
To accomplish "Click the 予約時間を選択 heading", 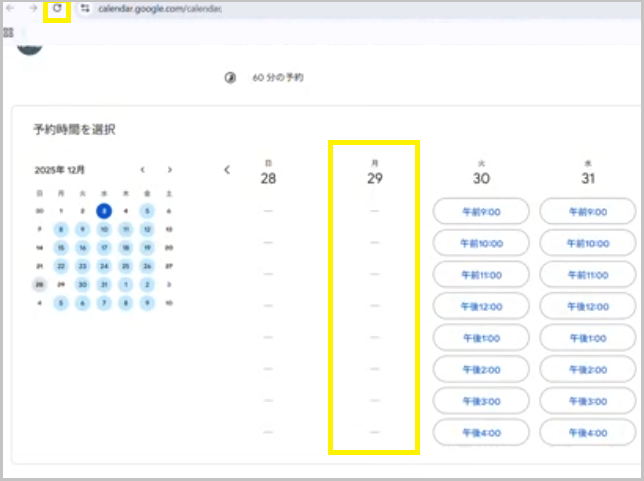I will pos(74,129).
